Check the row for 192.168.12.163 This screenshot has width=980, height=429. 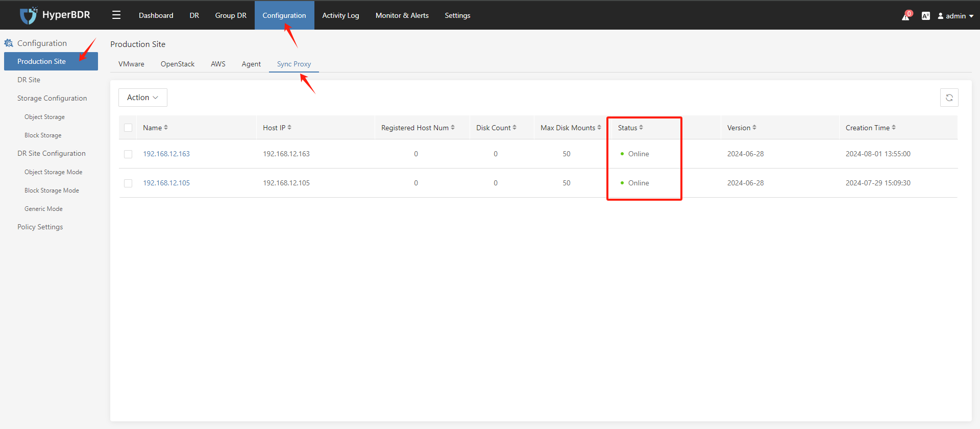(x=128, y=154)
